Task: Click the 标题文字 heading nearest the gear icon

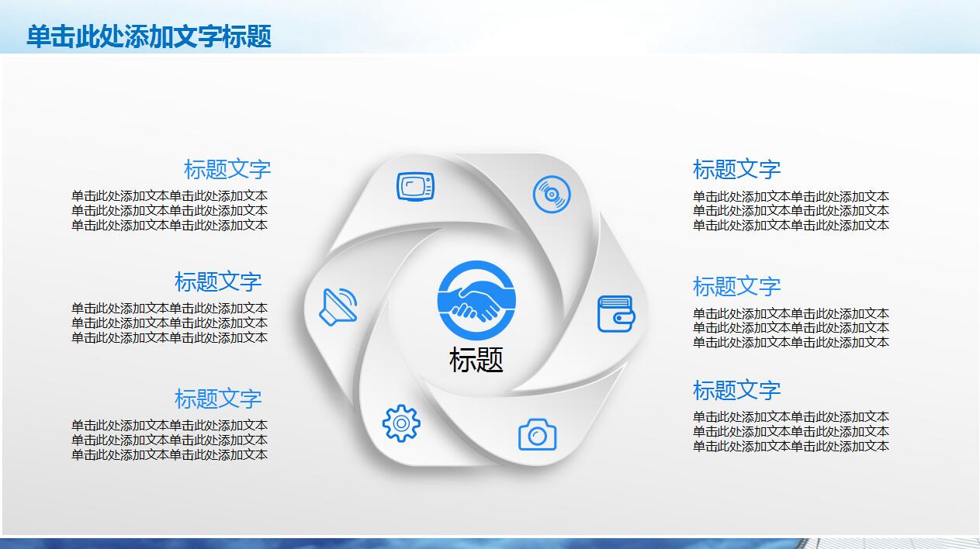Action: coord(218,399)
